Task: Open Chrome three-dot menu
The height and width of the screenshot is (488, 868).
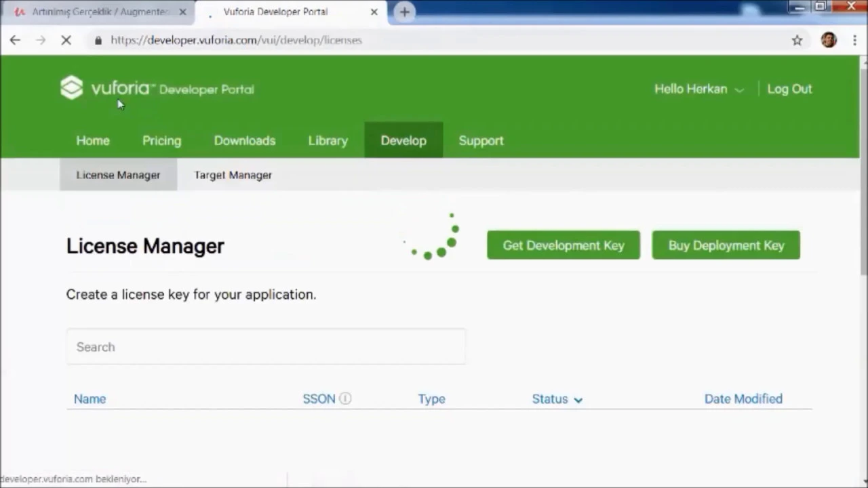Action: pos(854,40)
